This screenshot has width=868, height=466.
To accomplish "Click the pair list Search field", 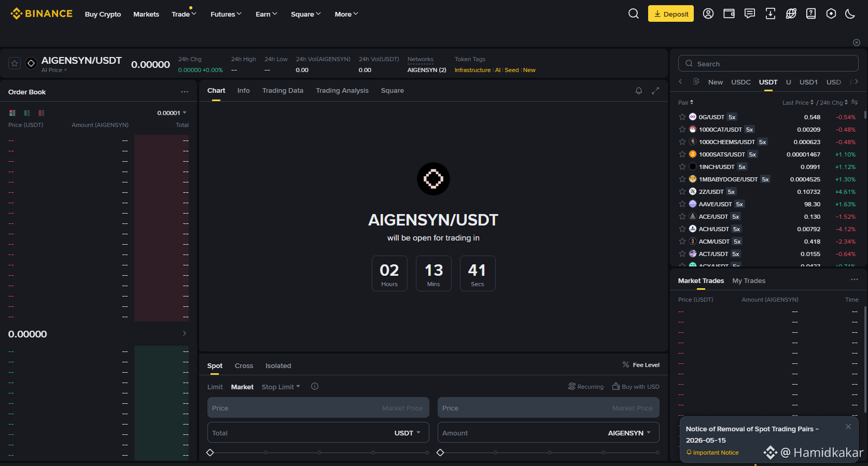I will click(x=768, y=63).
